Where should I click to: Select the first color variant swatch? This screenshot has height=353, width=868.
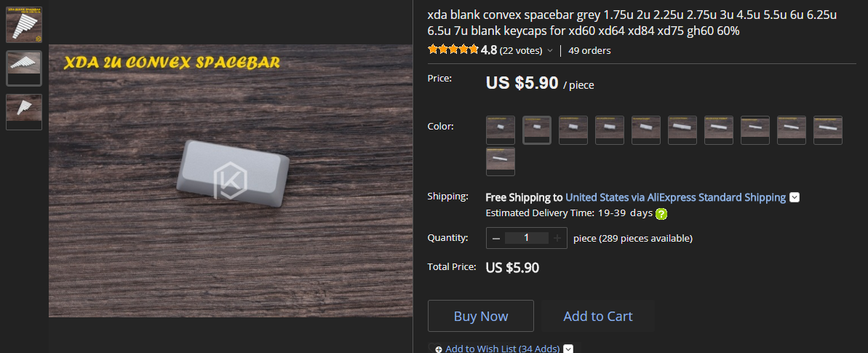click(x=501, y=130)
